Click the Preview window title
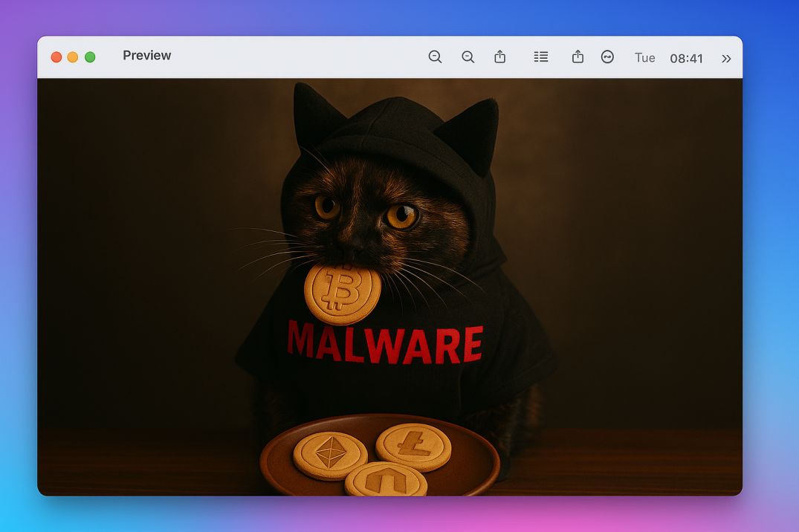Image resolution: width=799 pixels, height=532 pixels. pos(146,56)
